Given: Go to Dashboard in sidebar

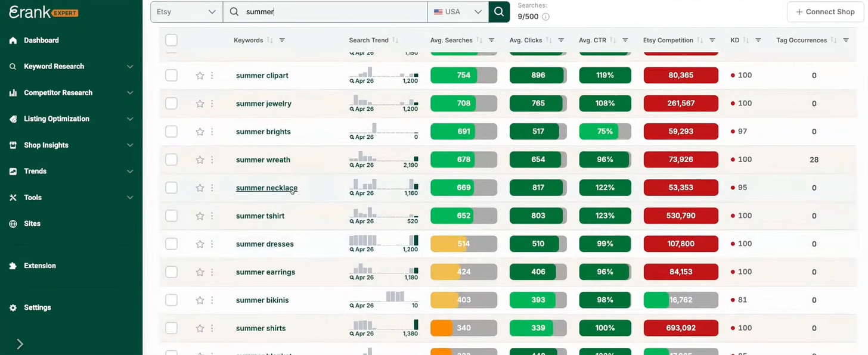Looking at the screenshot, I should (x=41, y=41).
